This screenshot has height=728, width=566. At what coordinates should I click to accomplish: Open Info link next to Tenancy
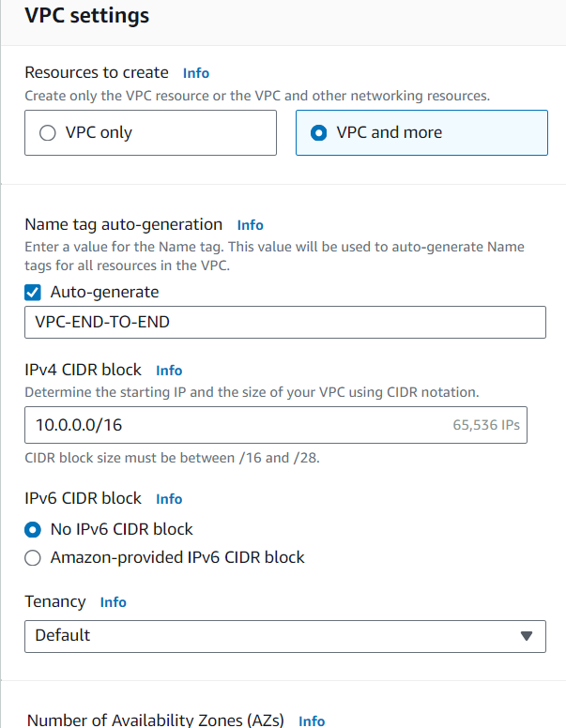pos(113,601)
